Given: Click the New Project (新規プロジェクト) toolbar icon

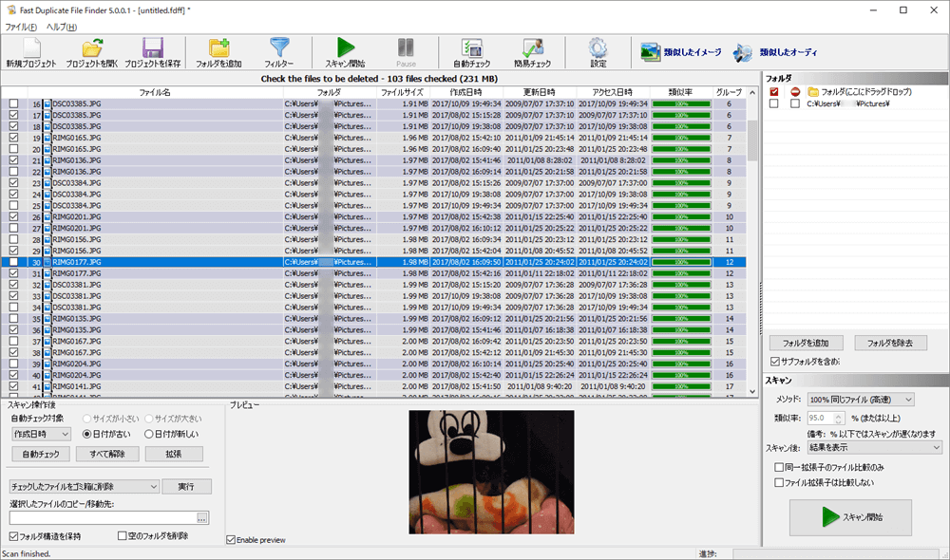Looking at the screenshot, I should [x=31, y=48].
